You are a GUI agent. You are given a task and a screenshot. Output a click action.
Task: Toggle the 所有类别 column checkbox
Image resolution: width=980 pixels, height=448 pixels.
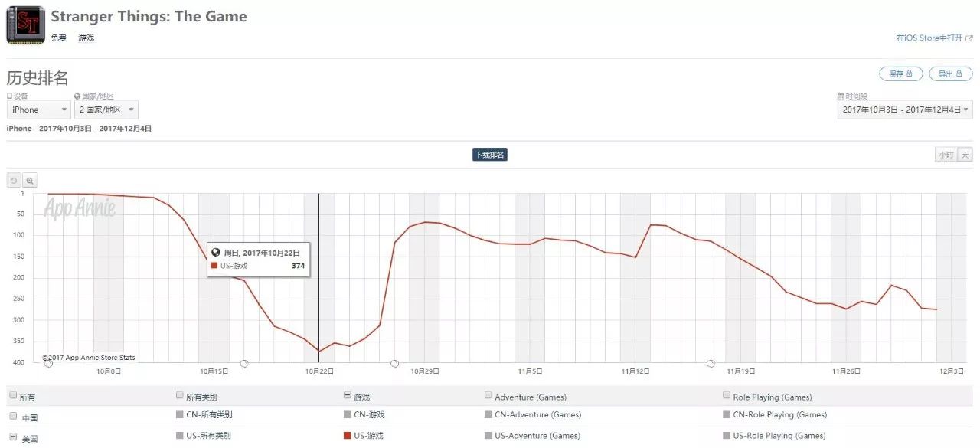tap(180, 395)
